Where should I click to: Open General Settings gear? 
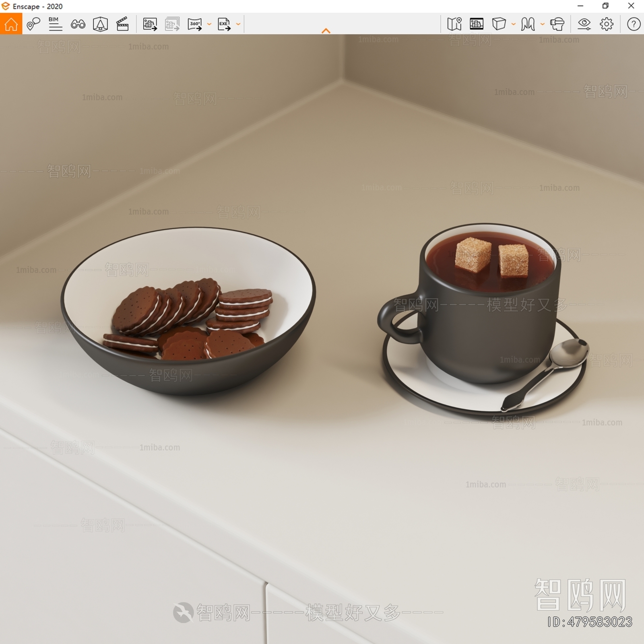[x=607, y=24]
